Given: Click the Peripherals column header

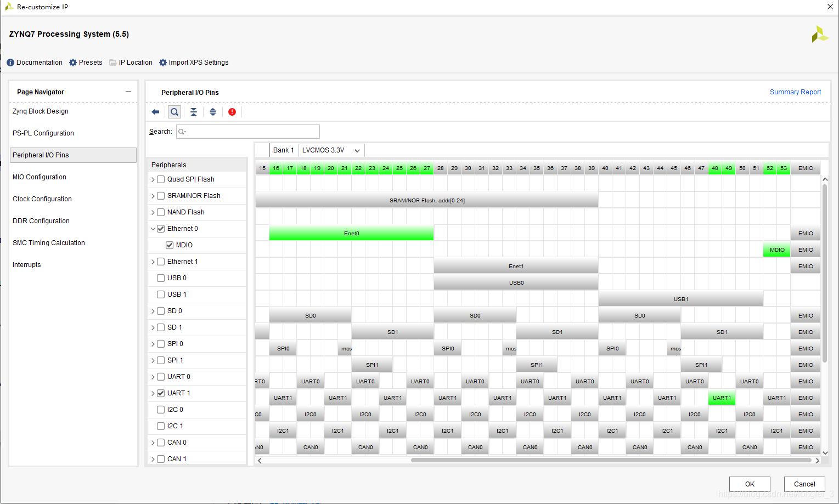Looking at the screenshot, I should pos(197,165).
